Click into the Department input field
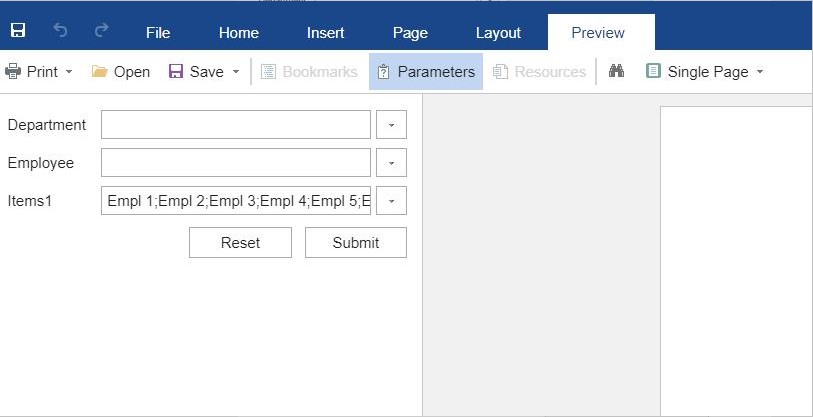 [x=236, y=124]
